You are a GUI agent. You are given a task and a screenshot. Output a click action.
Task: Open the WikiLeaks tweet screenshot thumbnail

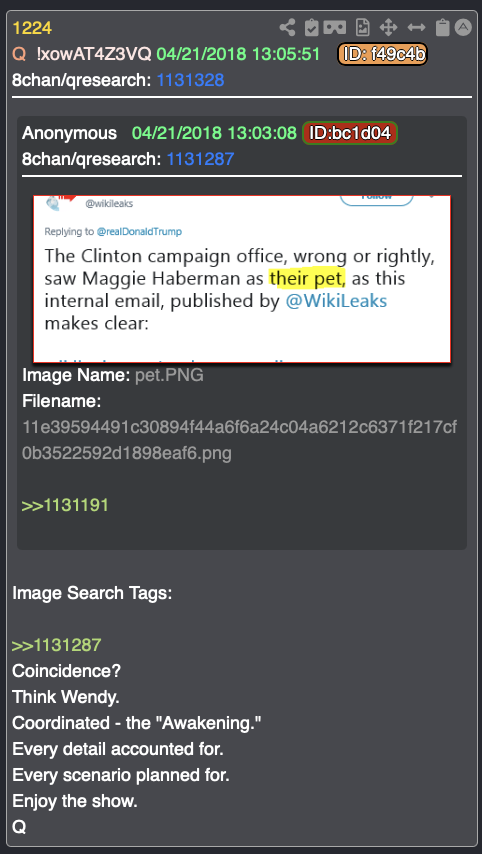[x=242, y=279]
